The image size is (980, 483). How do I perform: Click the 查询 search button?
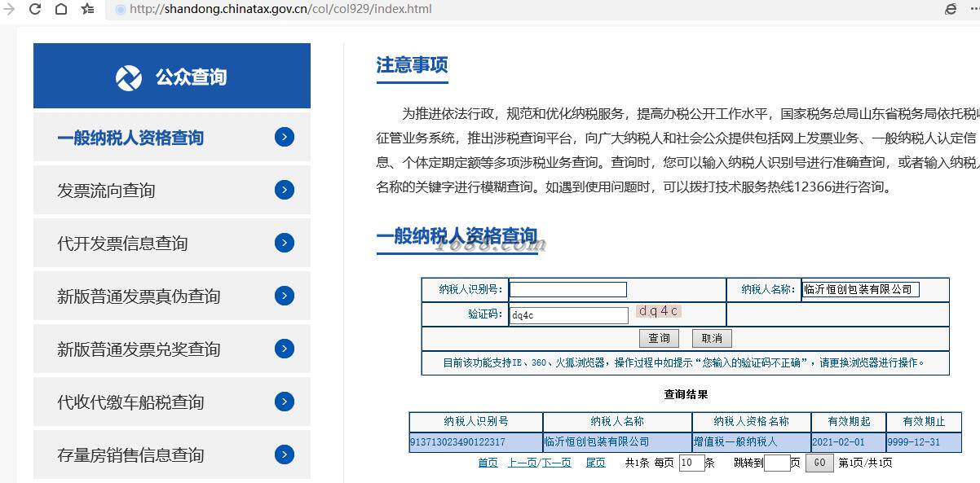click(659, 338)
